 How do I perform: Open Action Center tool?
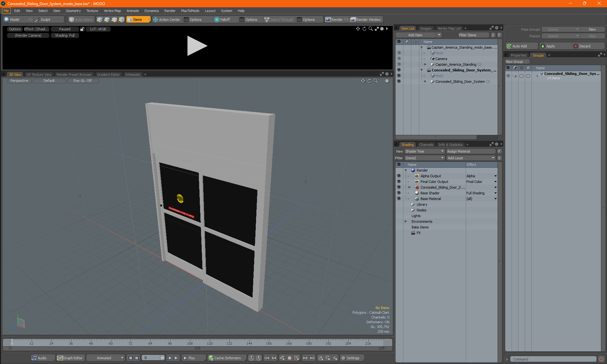167,20
